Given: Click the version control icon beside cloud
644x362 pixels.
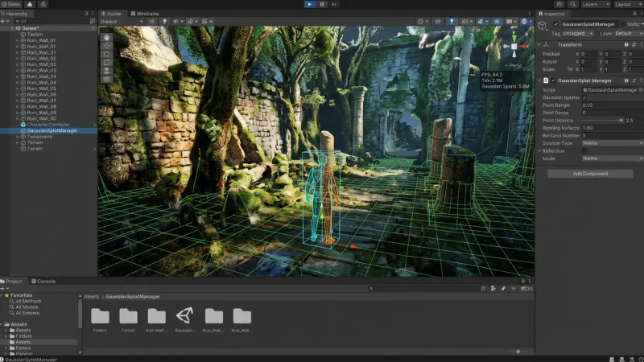Looking at the screenshot, I should [43, 4].
